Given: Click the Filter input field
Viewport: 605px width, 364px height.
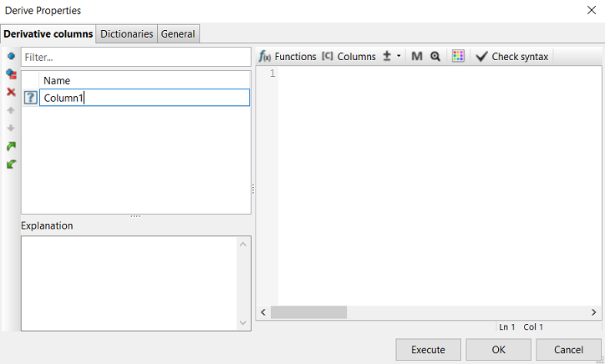Looking at the screenshot, I should (135, 57).
